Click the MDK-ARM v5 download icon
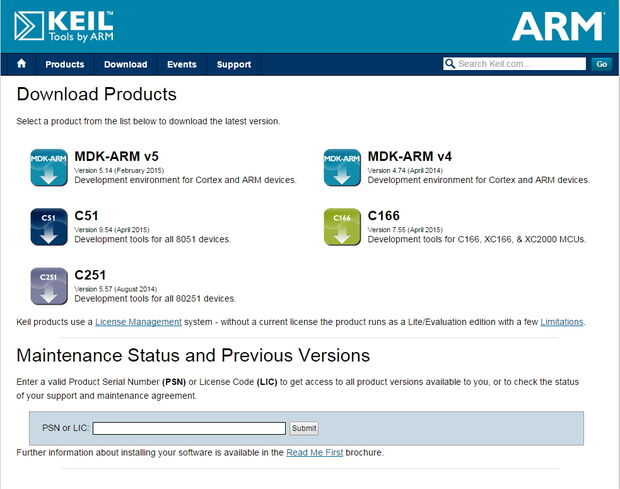620x489 pixels. point(49,167)
